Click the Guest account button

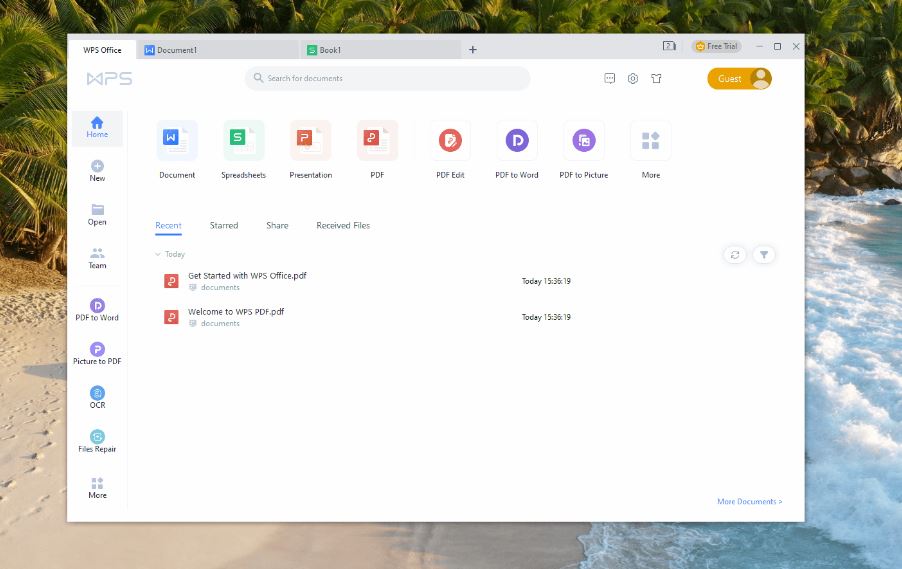pos(739,79)
